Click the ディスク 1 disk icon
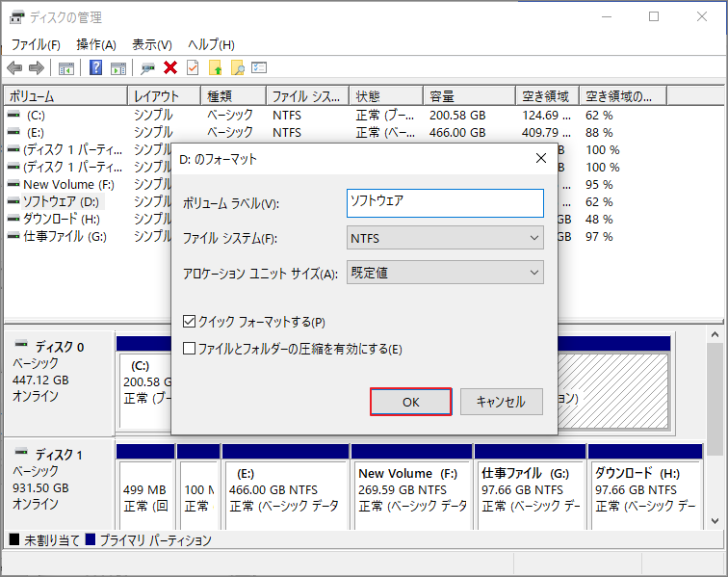The height and width of the screenshot is (577, 728). coord(21,452)
